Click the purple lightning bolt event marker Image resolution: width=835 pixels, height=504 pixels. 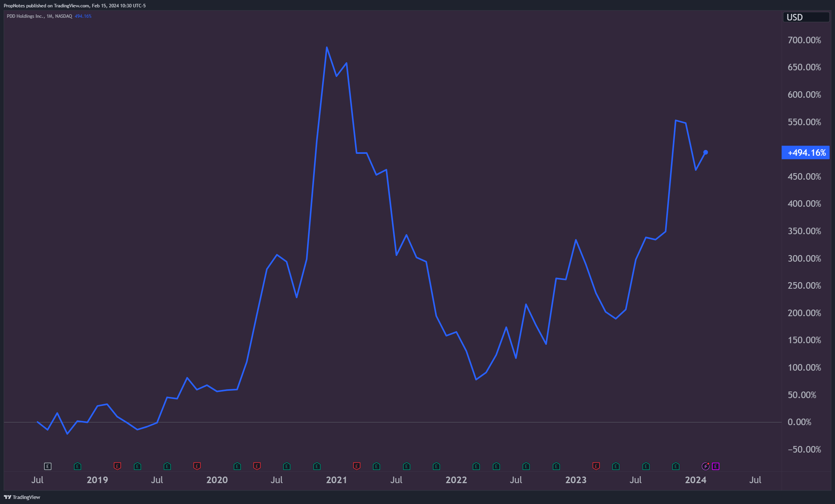(705, 466)
